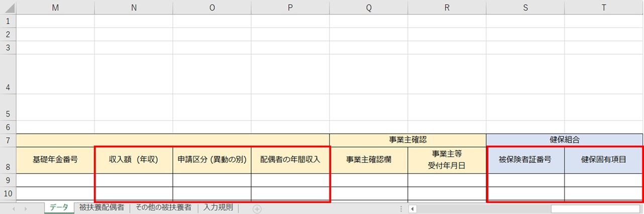
Task: Select column S header
Action: (525, 8)
